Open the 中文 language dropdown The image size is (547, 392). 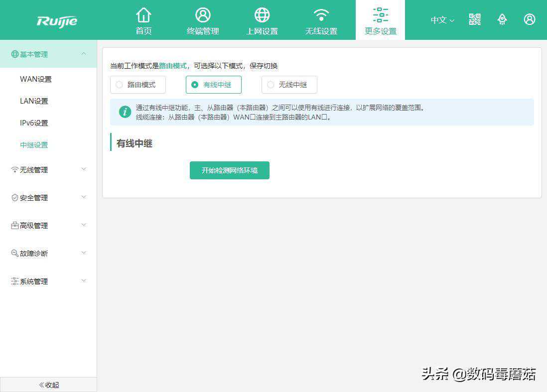[x=442, y=20]
